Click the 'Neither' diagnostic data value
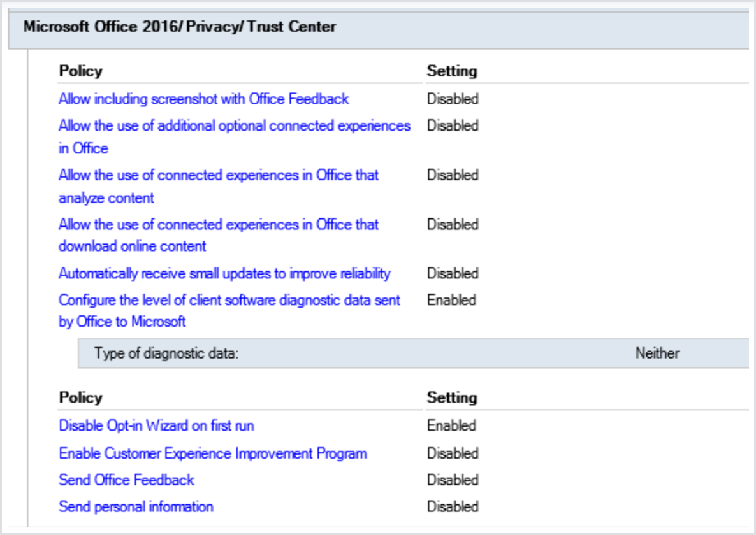This screenshot has width=756, height=535. click(657, 353)
